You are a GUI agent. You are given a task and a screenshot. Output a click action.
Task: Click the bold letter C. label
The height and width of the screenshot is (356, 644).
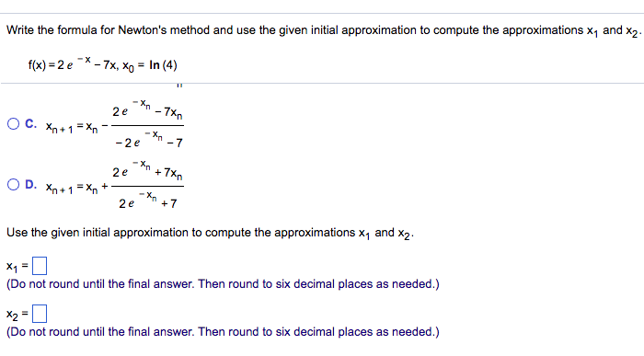pos(30,123)
